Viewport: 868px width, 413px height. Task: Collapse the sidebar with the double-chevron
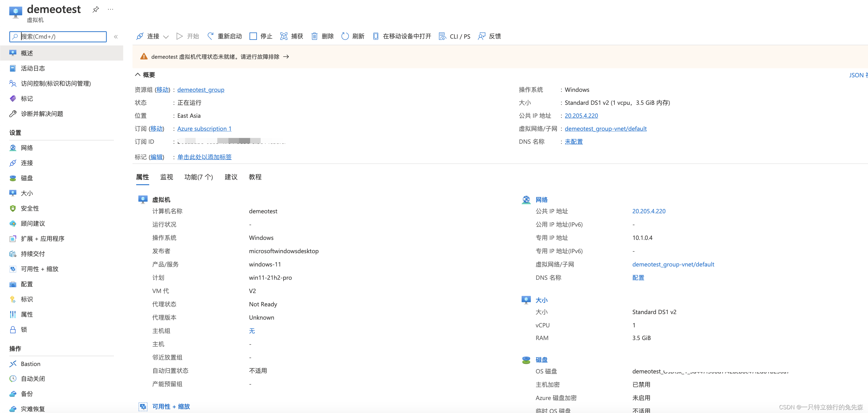[x=115, y=37]
